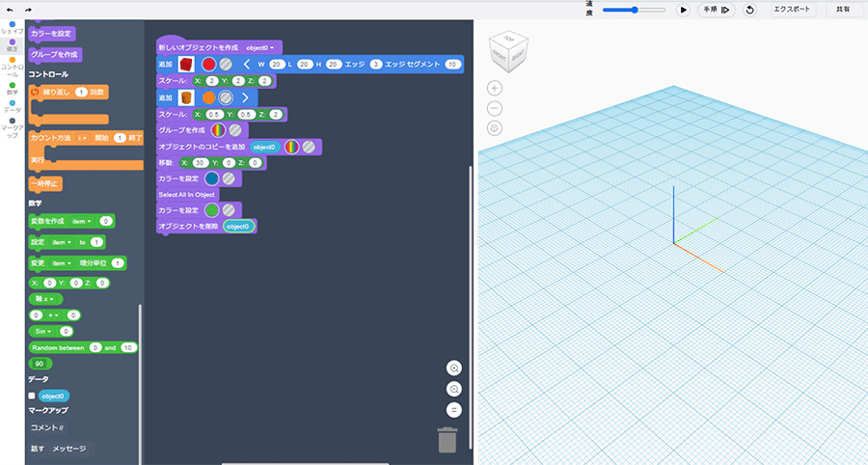868x465 pixels.
Task: Zoom in the 3D viewport with the plus icon
Action: (x=495, y=88)
